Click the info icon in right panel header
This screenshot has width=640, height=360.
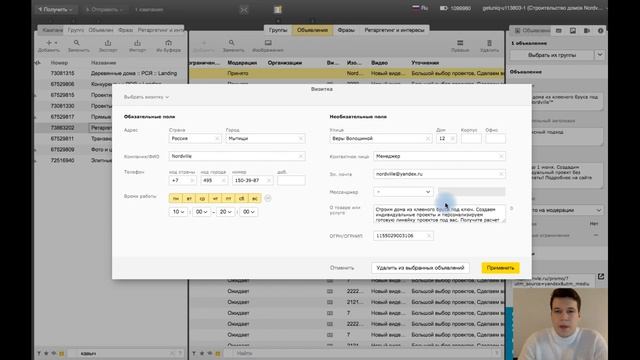(x=600, y=31)
